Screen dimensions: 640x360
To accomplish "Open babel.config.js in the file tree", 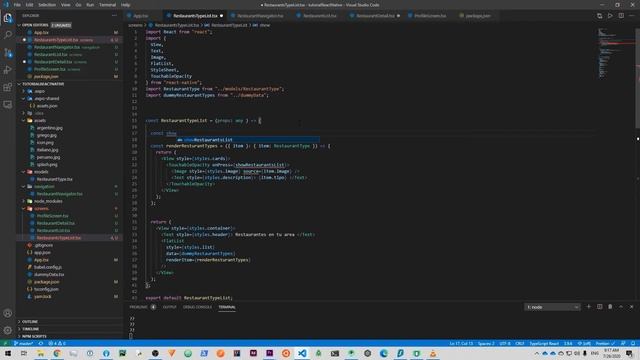I will click(x=48, y=267).
